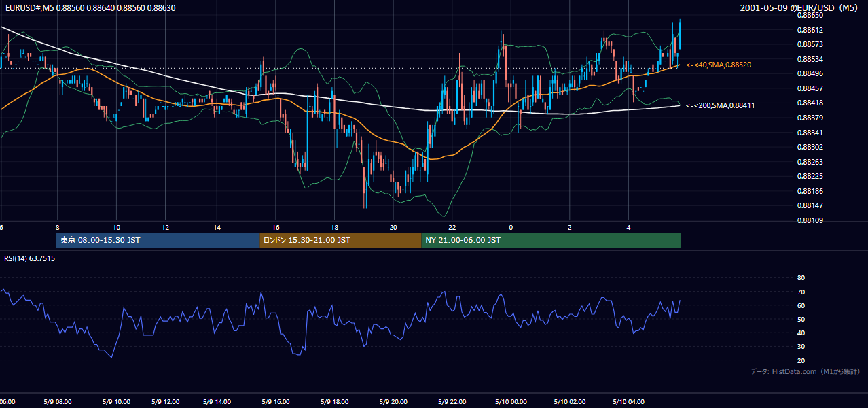The width and height of the screenshot is (868, 408).
Task: Click the 5/9 16:00 time axis label
Action: click(276, 402)
